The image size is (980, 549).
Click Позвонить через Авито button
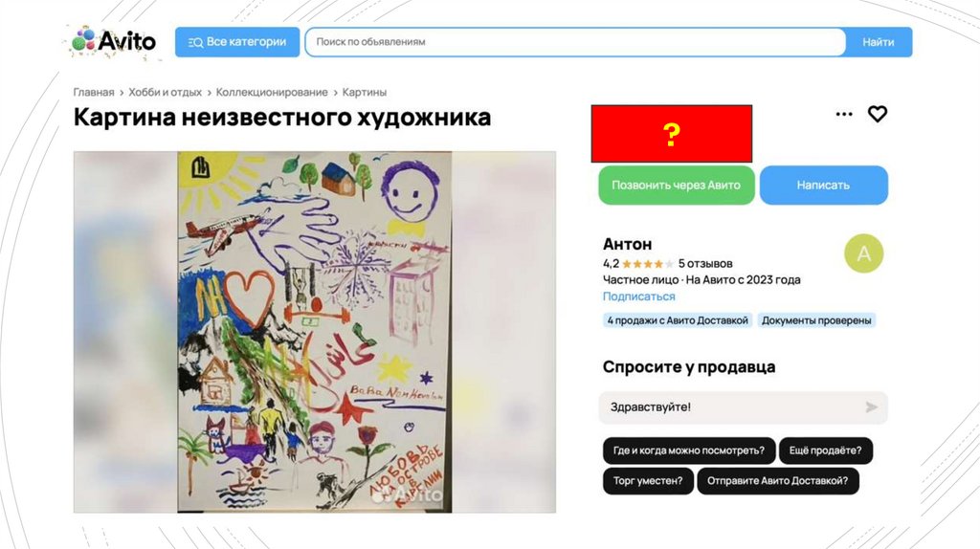point(677,185)
